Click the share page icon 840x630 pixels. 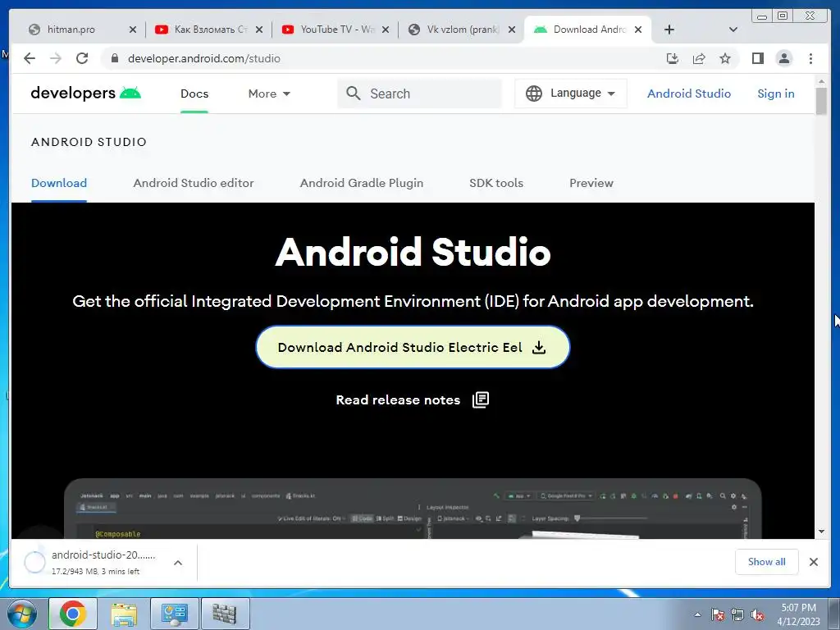[x=699, y=58]
